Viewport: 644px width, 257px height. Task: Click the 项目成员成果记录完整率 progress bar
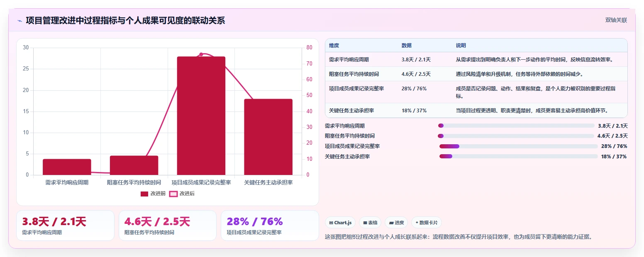click(518, 146)
